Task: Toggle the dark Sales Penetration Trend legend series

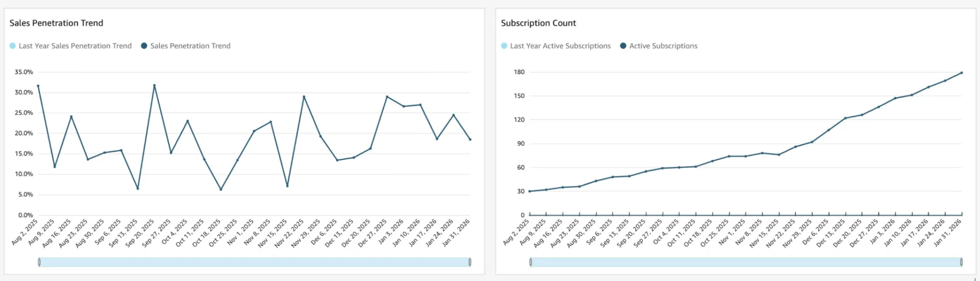Action: [190, 46]
